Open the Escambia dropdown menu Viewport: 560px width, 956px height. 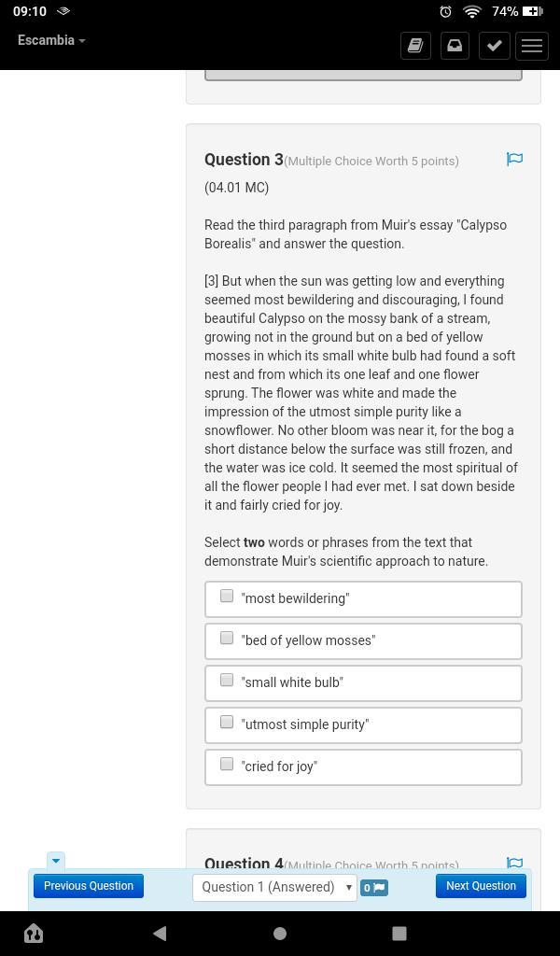[x=51, y=41]
